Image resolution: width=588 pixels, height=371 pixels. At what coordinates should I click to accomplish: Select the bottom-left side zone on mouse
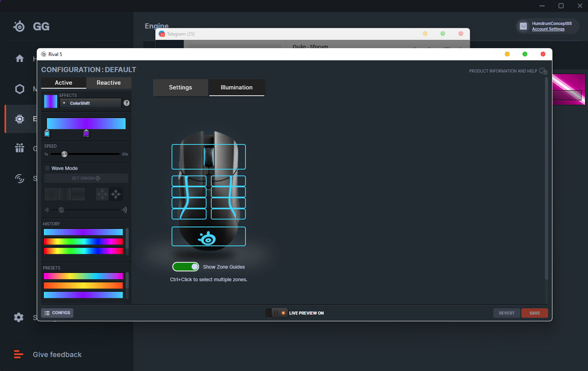pos(189,214)
